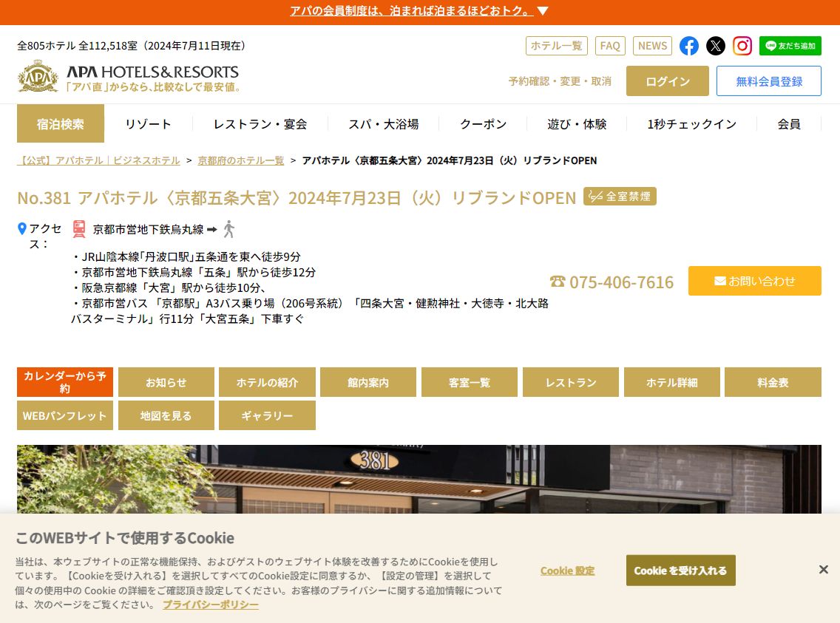Open Cookie 設定 link
Image resolution: width=840 pixels, height=623 pixels.
pos(567,571)
